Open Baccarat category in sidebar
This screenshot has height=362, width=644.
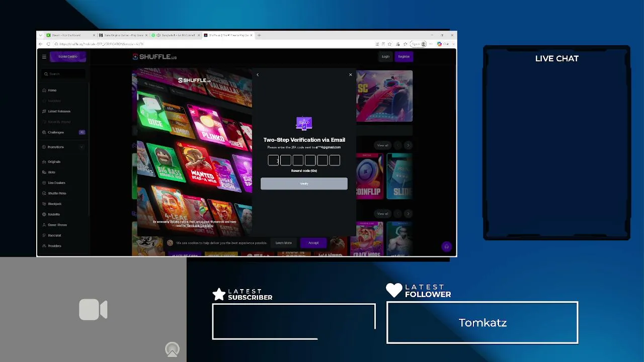(x=54, y=236)
